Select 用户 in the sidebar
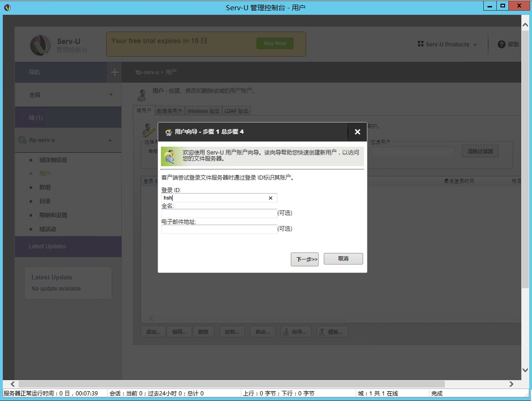Screen dimensions: 532x401 (45, 174)
